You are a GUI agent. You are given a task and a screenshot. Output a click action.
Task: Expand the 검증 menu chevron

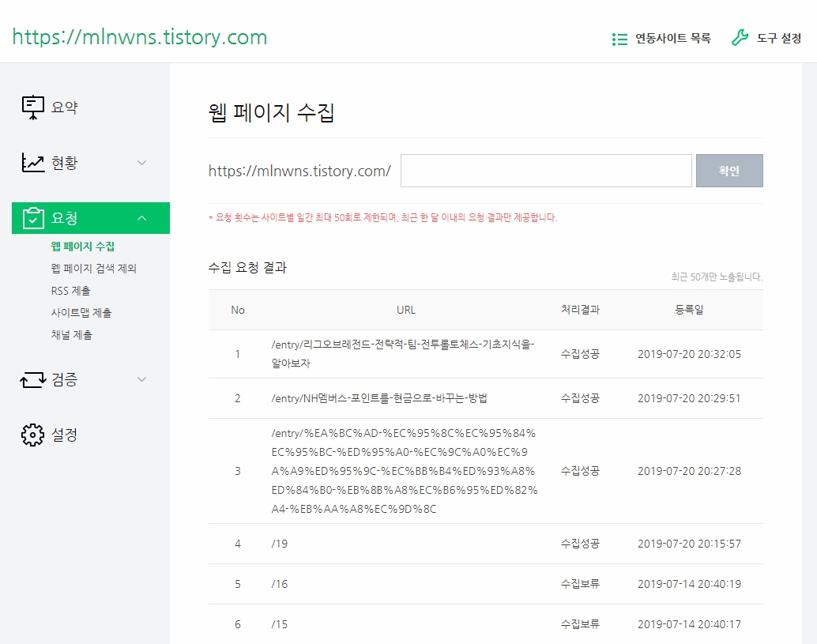pyautogui.click(x=141, y=378)
